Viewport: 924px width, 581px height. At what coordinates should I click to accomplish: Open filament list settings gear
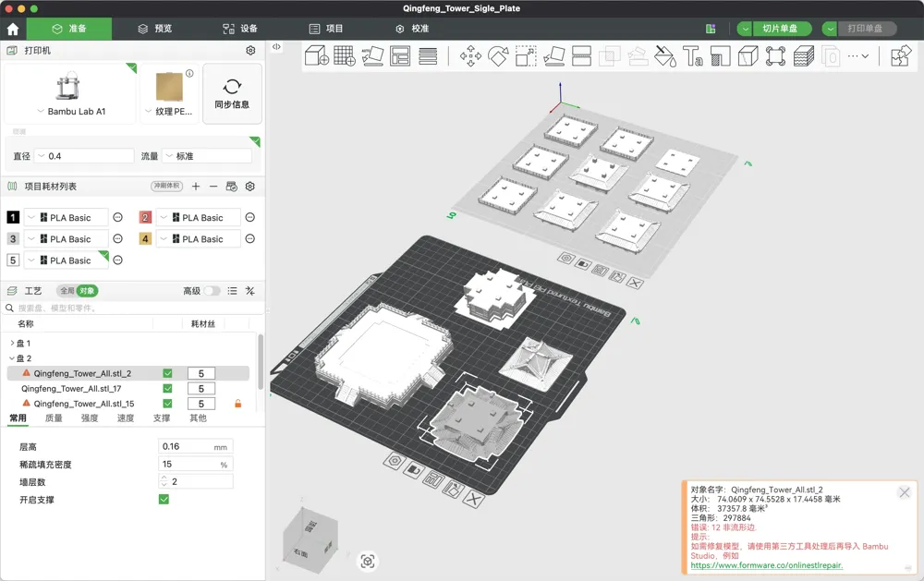tap(249, 187)
